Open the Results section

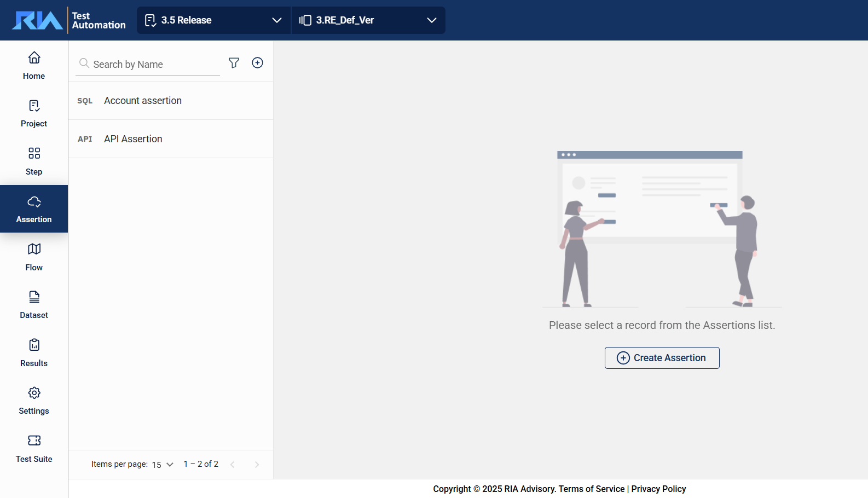(34, 352)
